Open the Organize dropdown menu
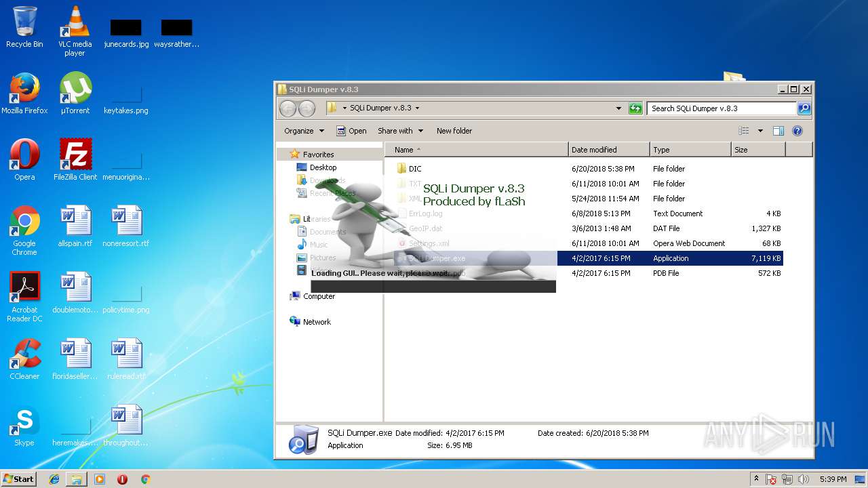Screen dimensions: 868x488 tap(304, 131)
